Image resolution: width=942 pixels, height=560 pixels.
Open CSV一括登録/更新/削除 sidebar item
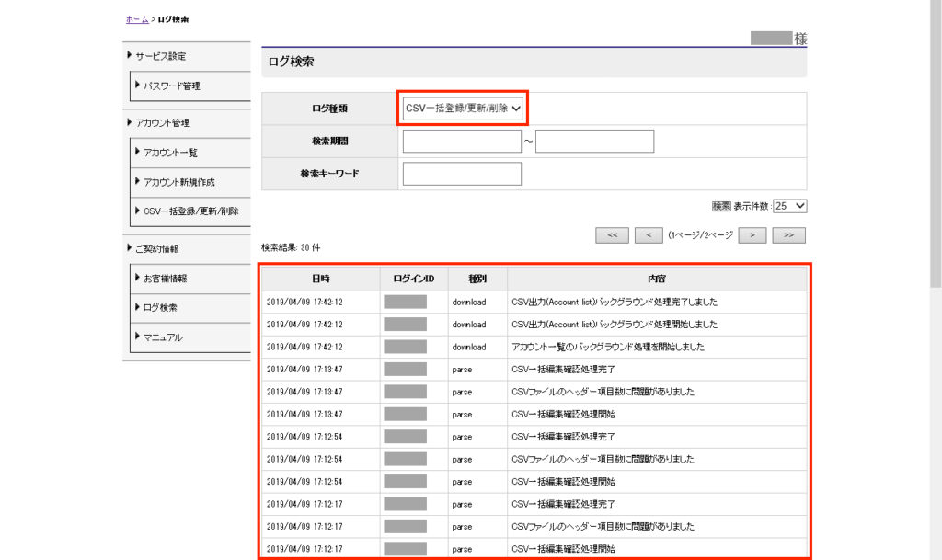[x=190, y=211]
